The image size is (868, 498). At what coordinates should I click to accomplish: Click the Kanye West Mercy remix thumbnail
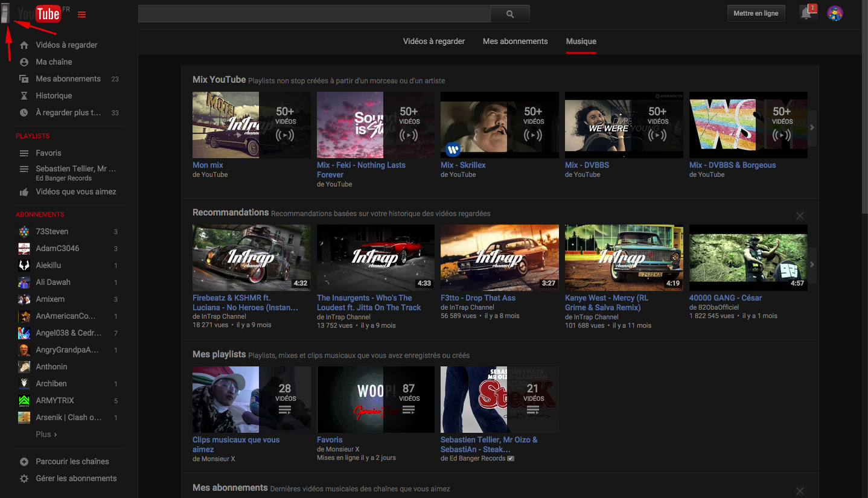point(624,258)
